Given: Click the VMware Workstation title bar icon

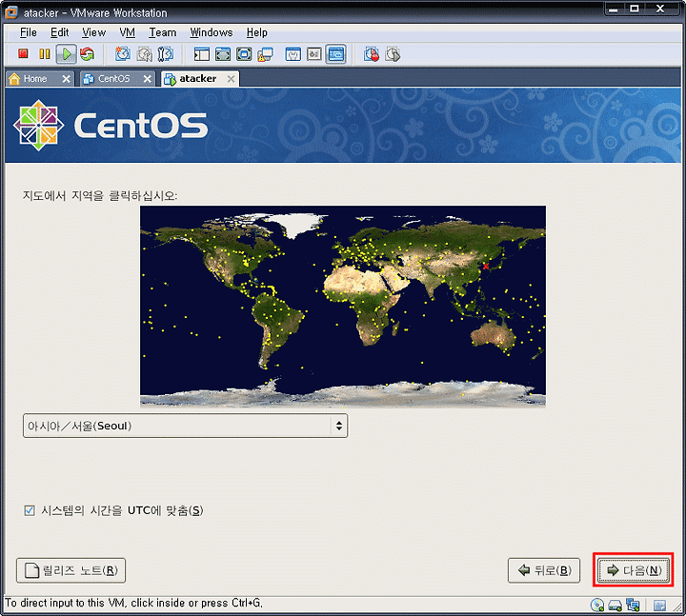Looking at the screenshot, I should (x=11, y=12).
